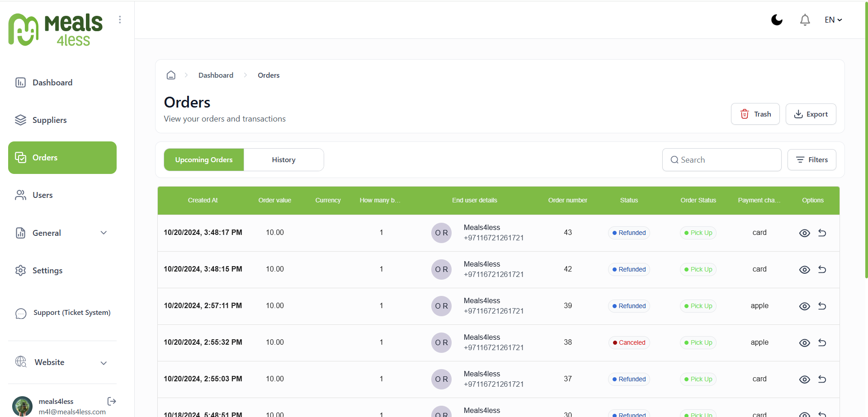View order 43 details with the eye icon
This screenshot has width=868, height=417.
(804, 233)
